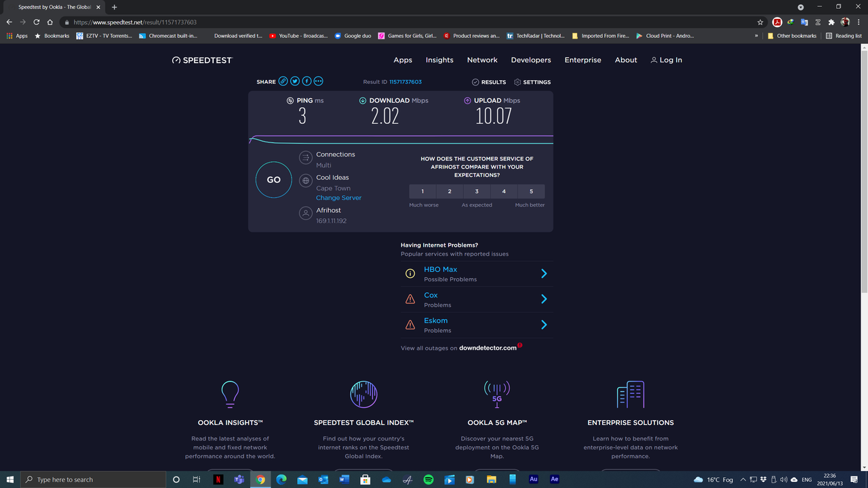Open the Adobe Acrobat extension

tap(778, 22)
